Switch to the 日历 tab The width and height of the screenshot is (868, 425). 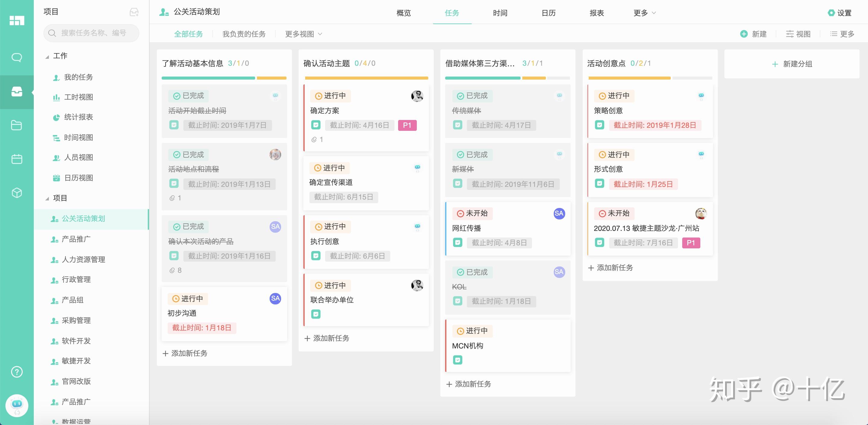[548, 13]
